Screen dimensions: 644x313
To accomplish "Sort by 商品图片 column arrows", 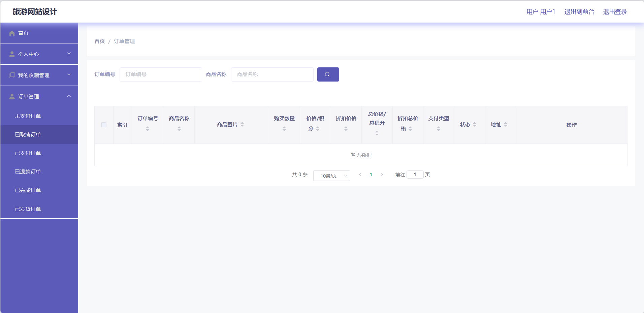I will 242,125.
